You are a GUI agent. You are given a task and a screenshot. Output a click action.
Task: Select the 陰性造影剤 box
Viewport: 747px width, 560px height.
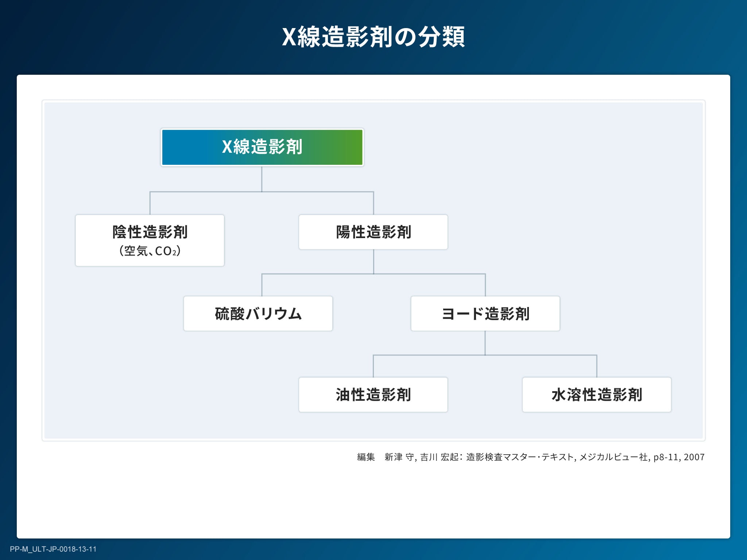click(150, 240)
